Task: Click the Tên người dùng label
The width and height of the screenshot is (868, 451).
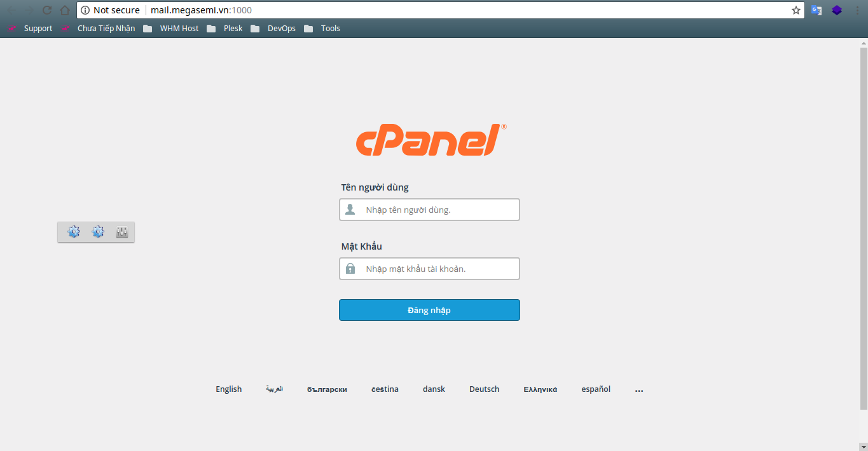Action: pos(375,187)
